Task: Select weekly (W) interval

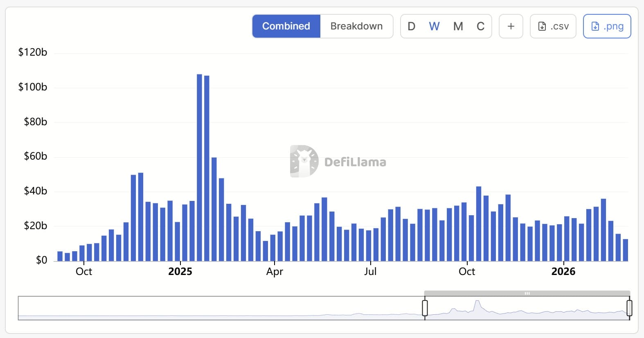Action: pyautogui.click(x=434, y=26)
